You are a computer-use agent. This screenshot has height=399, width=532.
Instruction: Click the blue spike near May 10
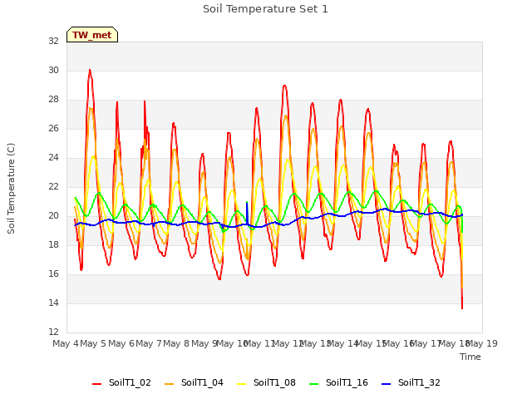247,212
